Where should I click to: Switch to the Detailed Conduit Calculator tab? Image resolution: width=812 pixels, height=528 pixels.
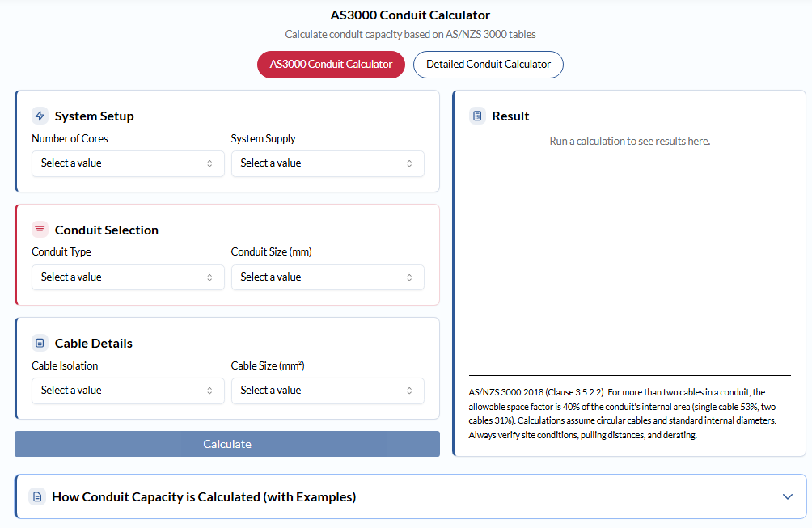click(488, 64)
